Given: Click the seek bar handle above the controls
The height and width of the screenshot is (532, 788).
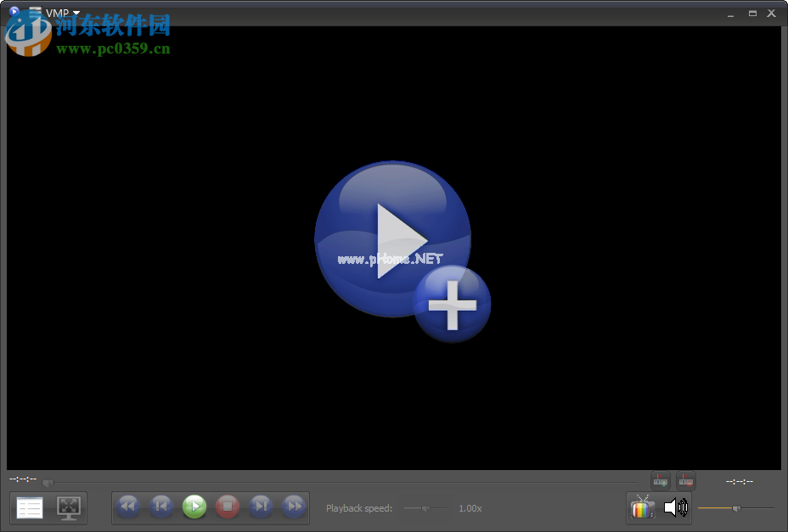Looking at the screenshot, I should [x=48, y=483].
